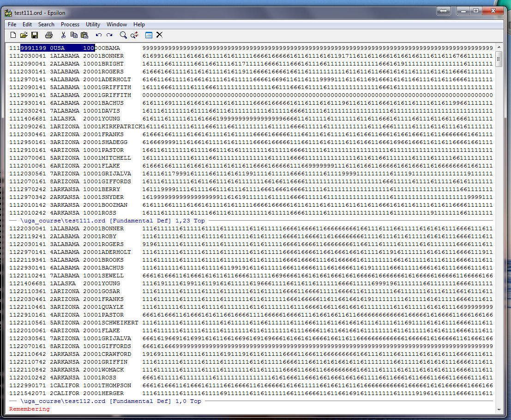Open a file with the folder icon
The height and width of the screenshot is (420, 511).
[24, 35]
